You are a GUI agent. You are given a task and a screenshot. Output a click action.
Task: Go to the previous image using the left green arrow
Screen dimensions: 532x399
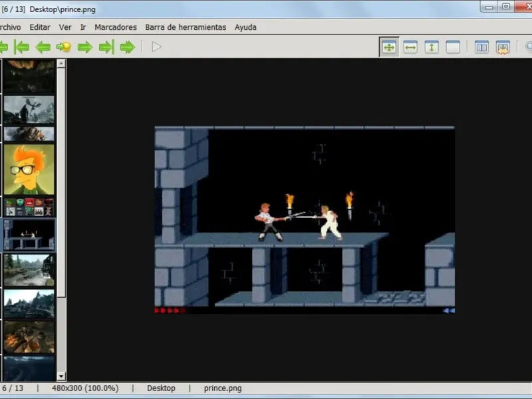43,47
